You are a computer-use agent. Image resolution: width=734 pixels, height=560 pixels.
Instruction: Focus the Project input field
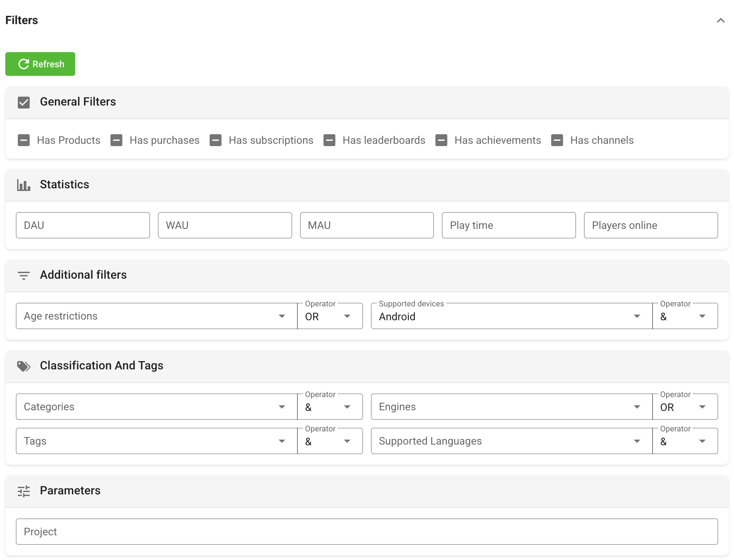[x=367, y=532]
